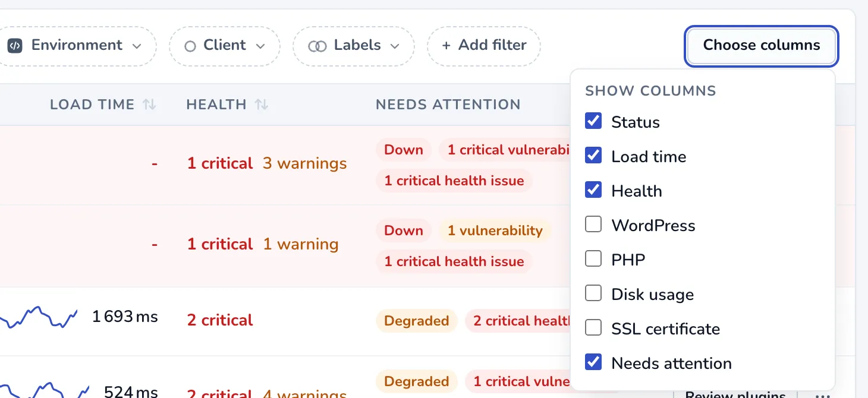This screenshot has height=398, width=868.
Task: Enable the Disk usage column checkbox
Action: pos(593,293)
